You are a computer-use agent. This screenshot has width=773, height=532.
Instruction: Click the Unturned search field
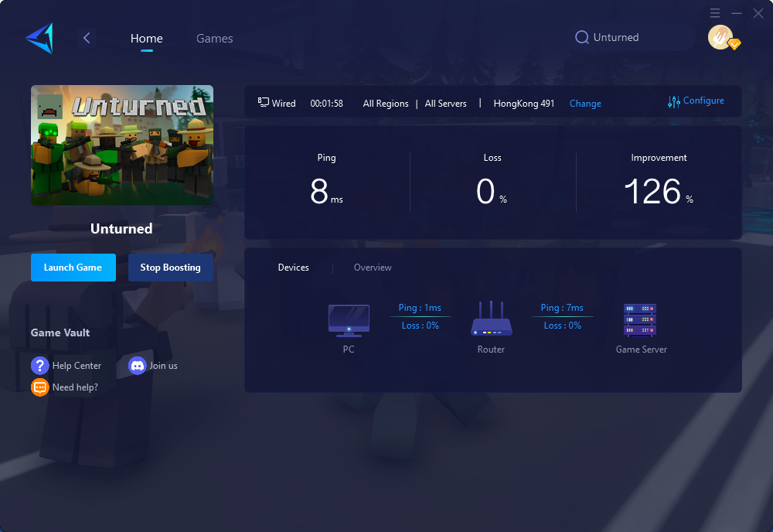(635, 37)
